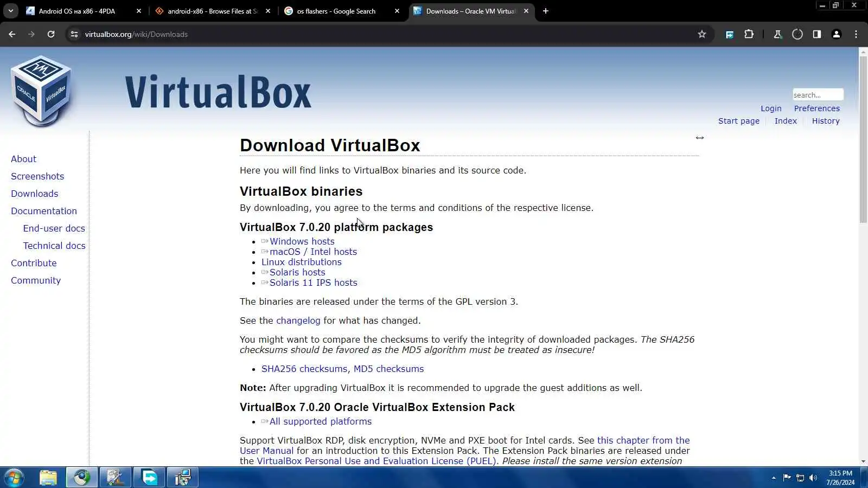Image resolution: width=868 pixels, height=488 pixels.
Task: Click the VirtualBox cube logo
Action: pos(41,91)
